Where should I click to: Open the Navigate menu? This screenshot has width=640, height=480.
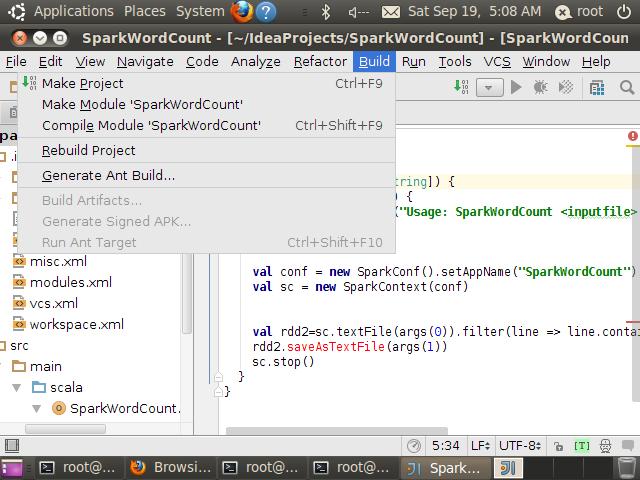[x=145, y=62]
